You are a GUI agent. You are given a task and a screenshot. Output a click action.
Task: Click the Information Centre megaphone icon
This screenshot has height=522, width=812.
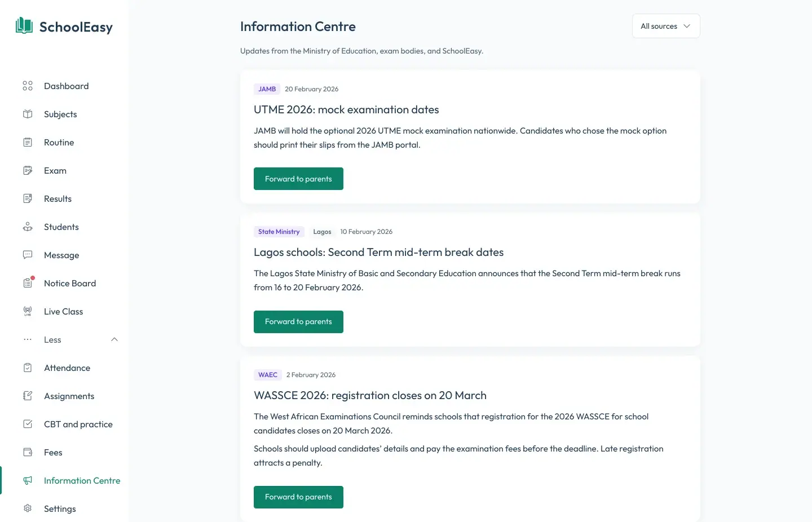[28, 480]
